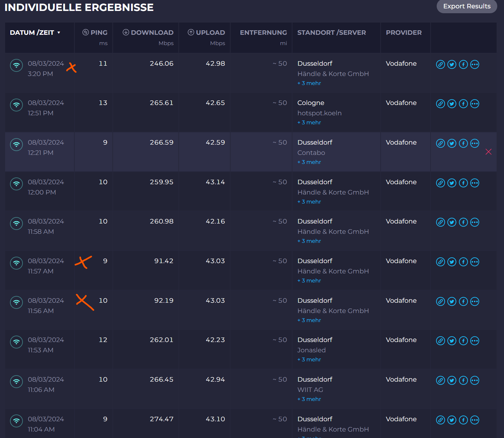Share 12:51 PM result on Twitter
This screenshot has width=504, height=438.
(x=452, y=104)
